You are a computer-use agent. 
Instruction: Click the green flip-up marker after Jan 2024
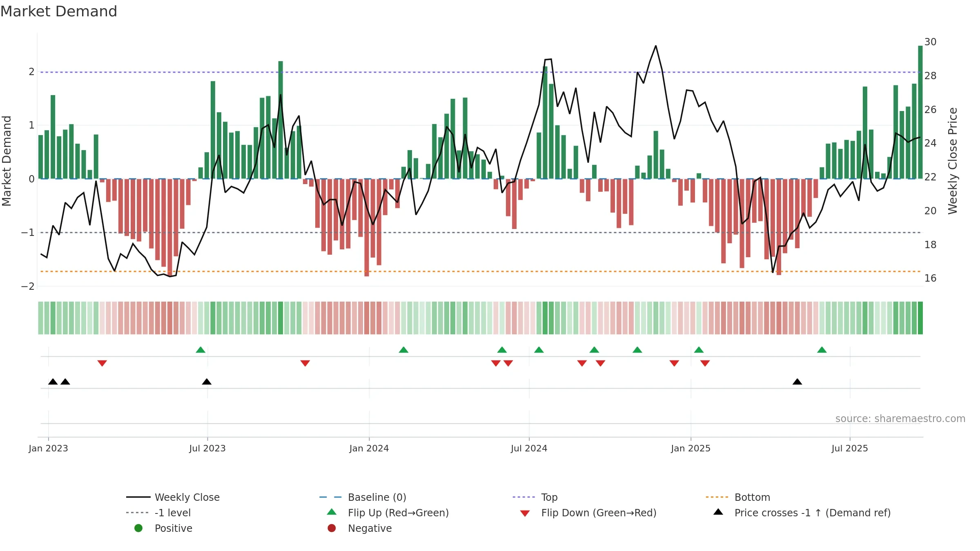(x=403, y=350)
